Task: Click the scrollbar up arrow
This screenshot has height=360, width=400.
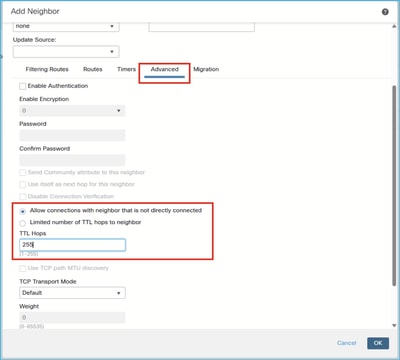Action: 394,26
